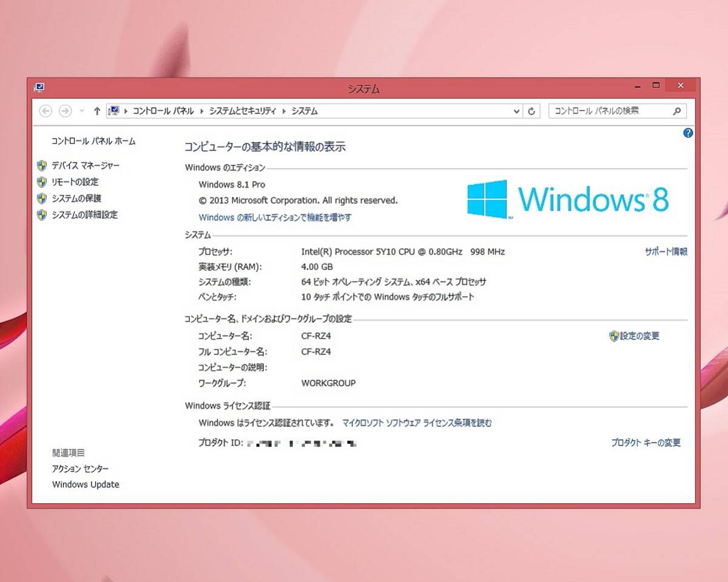Open デバイス マネージャー link
The width and height of the screenshot is (728, 582).
pyautogui.click(x=86, y=165)
